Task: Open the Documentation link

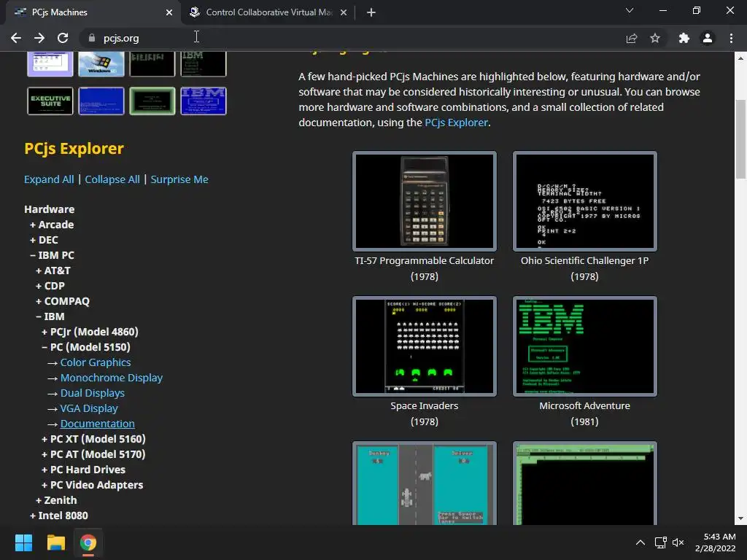Action: pos(98,424)
